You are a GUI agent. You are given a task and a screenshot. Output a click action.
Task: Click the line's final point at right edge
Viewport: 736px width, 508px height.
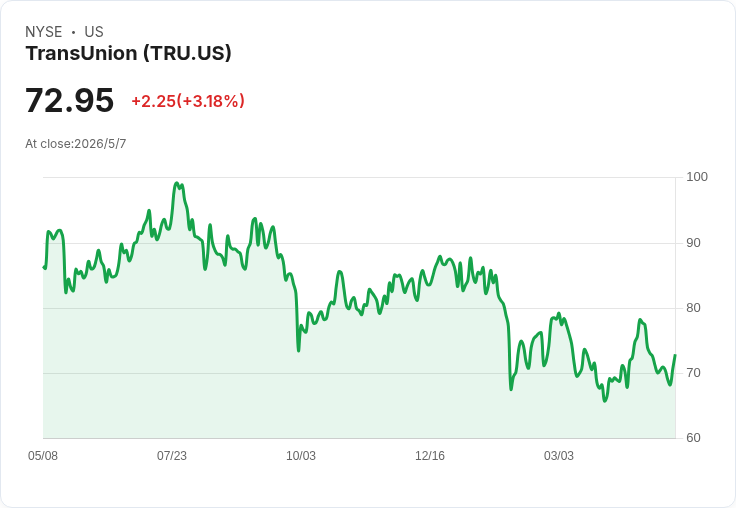pos(675,355)
